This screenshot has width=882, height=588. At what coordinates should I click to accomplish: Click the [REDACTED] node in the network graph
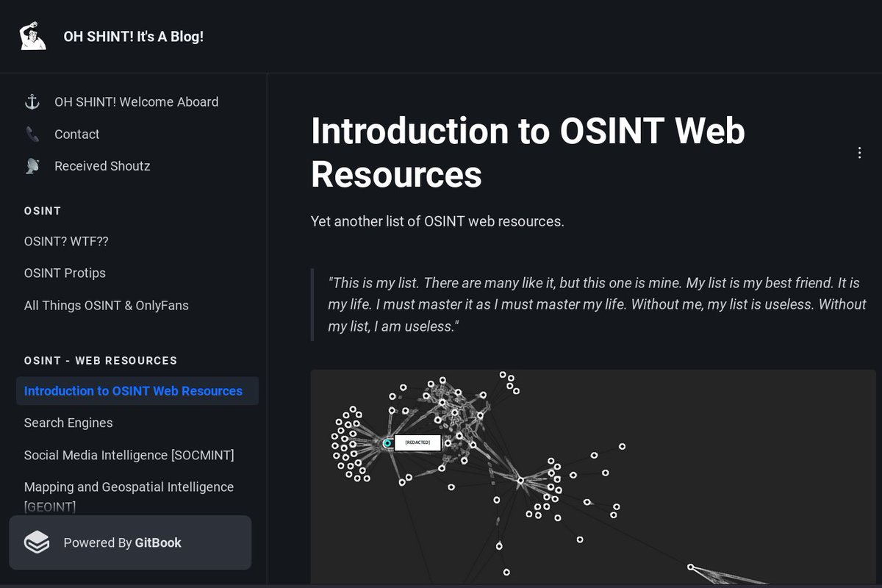[417, 442]
